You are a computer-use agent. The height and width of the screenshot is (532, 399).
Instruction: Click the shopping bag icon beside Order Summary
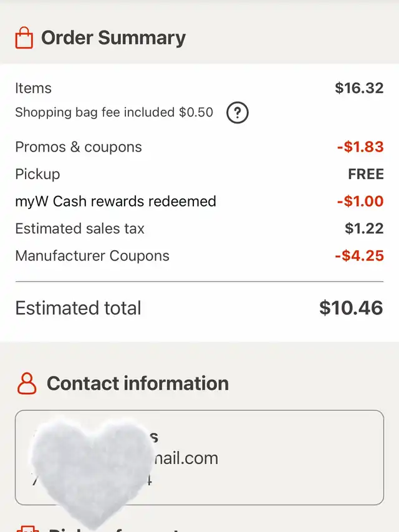[x=24, y=38]
